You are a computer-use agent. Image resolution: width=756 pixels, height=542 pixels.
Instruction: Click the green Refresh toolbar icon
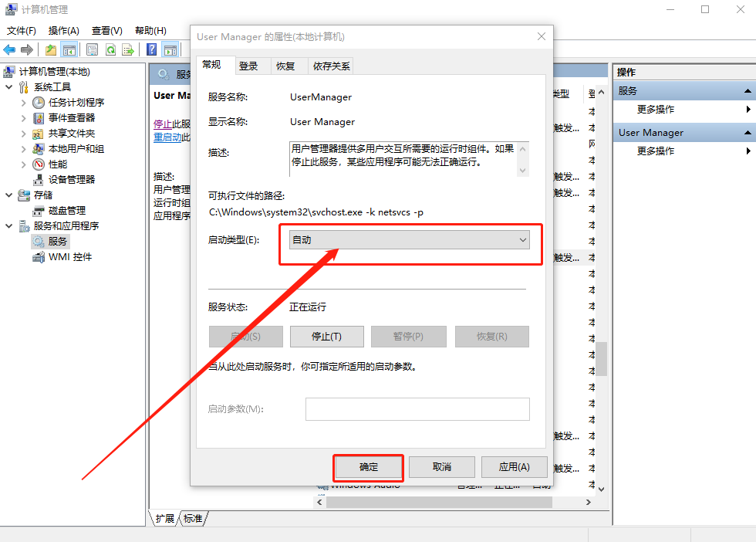pos(110,49)
